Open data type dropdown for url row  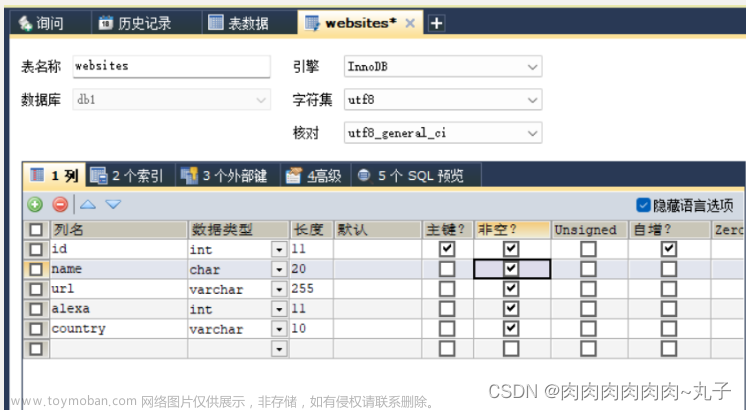pos(279,289)
